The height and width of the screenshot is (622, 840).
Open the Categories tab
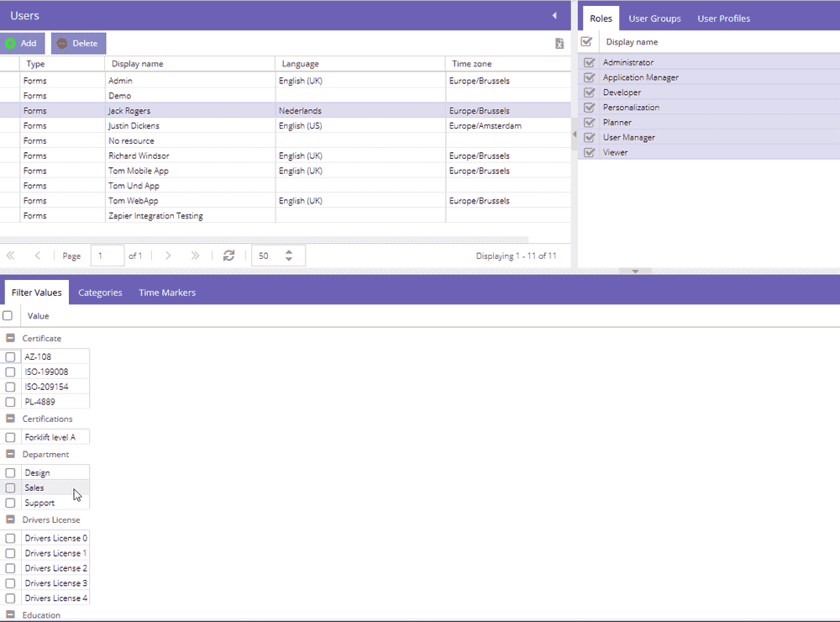100,293
